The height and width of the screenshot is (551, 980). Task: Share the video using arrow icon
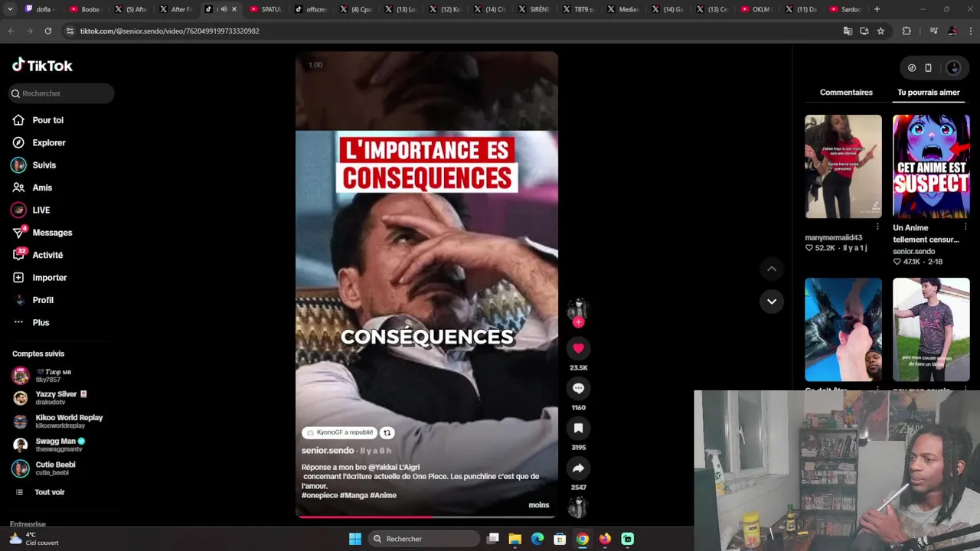coord(578,468)
